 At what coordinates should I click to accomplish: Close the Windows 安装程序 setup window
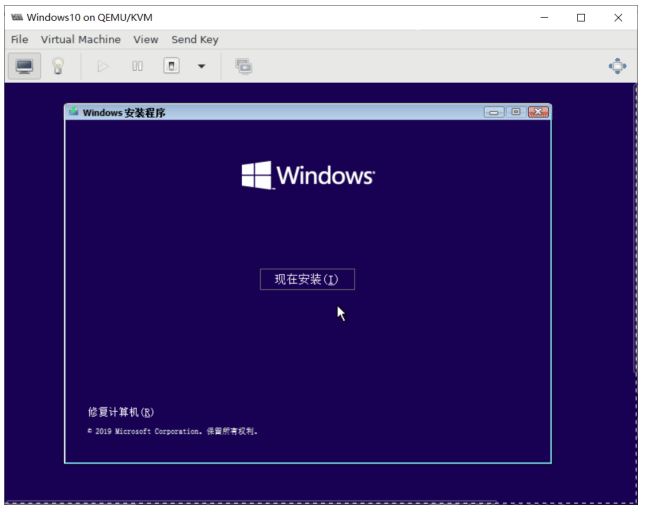538,112
